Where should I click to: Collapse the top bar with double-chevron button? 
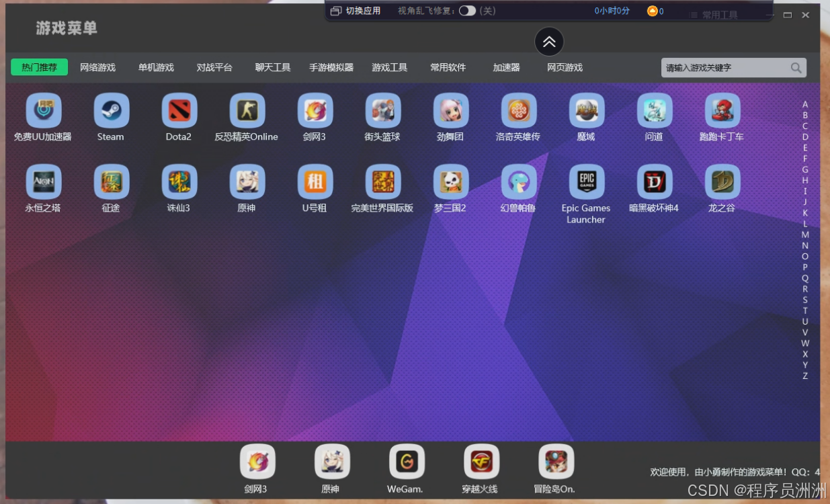pos(549,42)
